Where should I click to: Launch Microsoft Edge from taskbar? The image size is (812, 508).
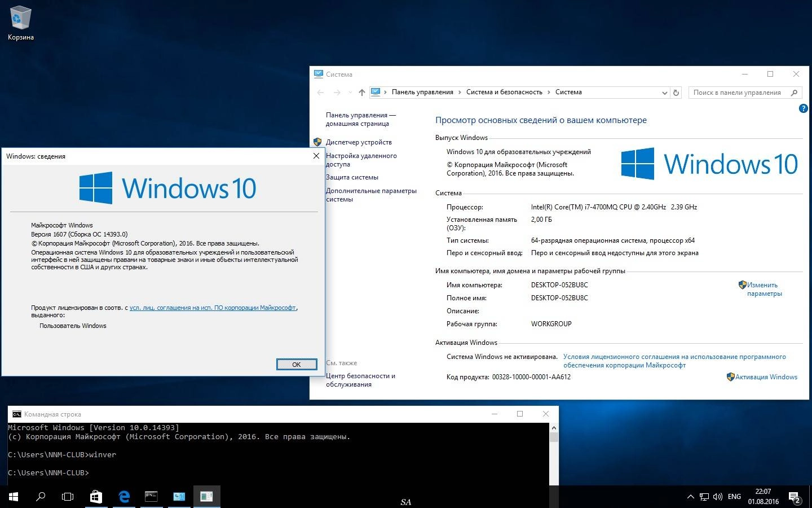(124, 497)
